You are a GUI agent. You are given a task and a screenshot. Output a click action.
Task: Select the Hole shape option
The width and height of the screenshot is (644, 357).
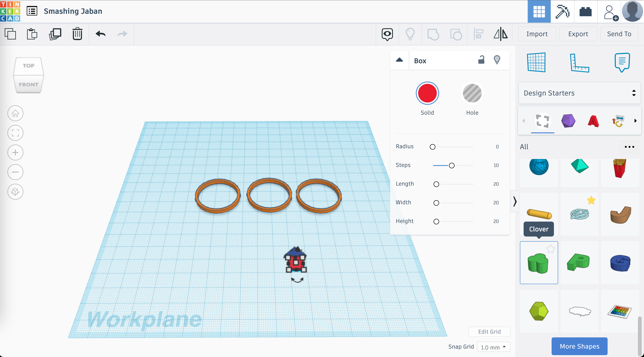472,93
